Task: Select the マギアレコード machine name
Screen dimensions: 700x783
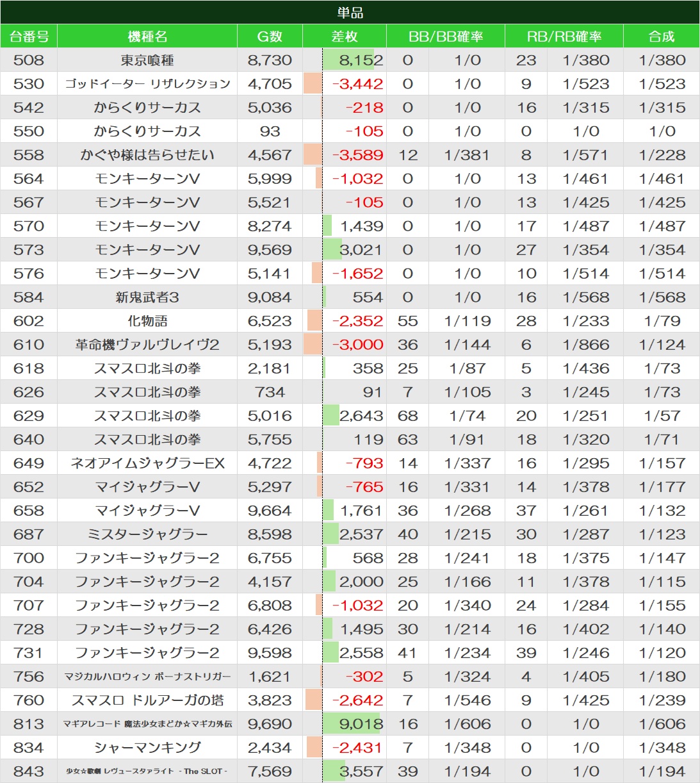Action: 147,724
